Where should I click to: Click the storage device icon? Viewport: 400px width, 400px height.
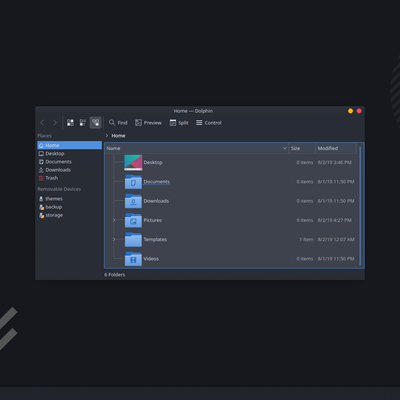(41, 215)
